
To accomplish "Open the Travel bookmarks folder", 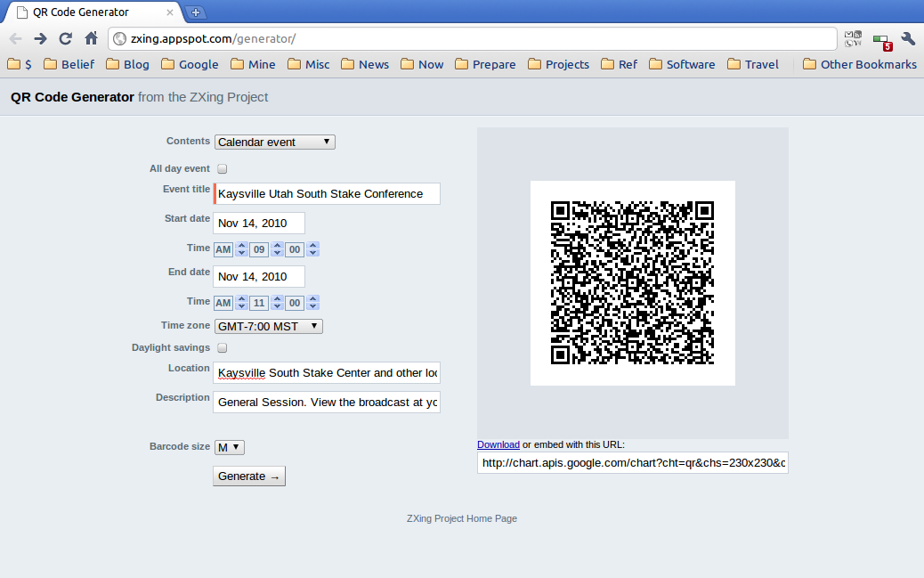I will coord(752,64).
